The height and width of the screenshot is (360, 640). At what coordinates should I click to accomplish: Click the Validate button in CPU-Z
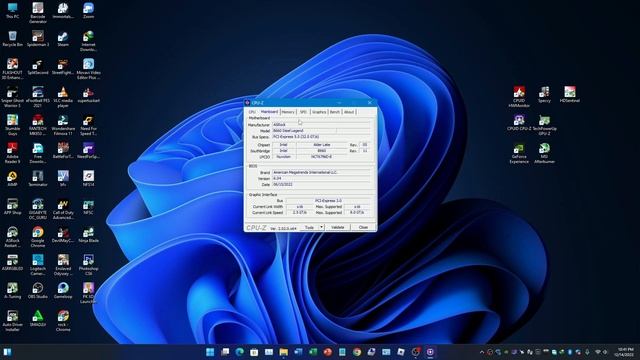click(338, 227)
